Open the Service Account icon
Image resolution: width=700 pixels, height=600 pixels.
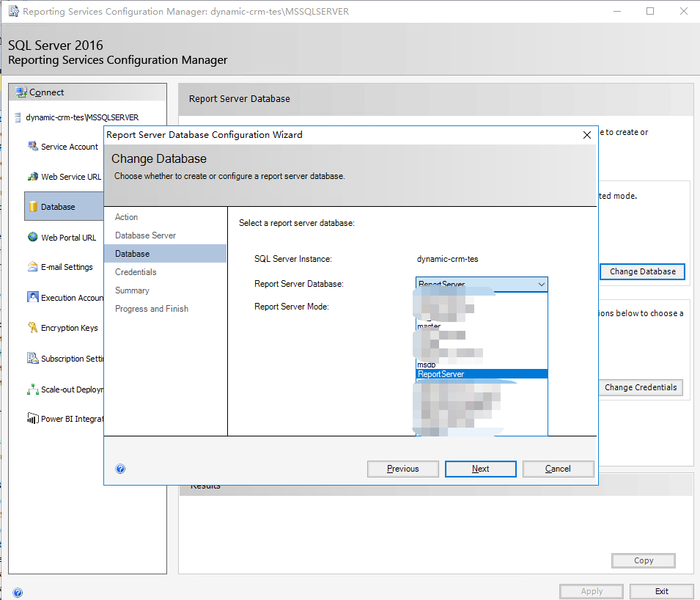click(x=32, y=146)
